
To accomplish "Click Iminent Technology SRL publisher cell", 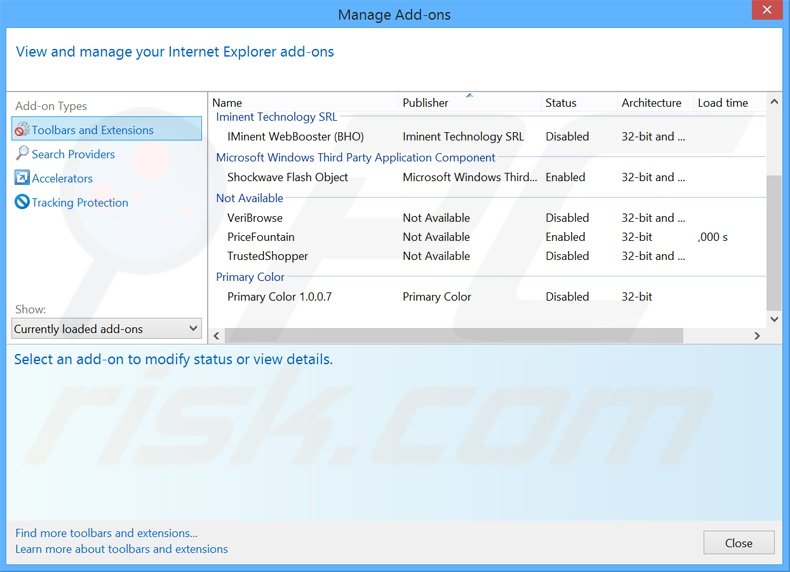I will 463,137.
